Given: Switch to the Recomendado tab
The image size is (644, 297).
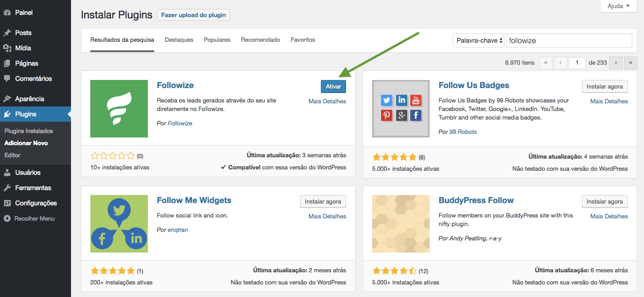Looking at the screenshot, I should click(x=261, y=40).
